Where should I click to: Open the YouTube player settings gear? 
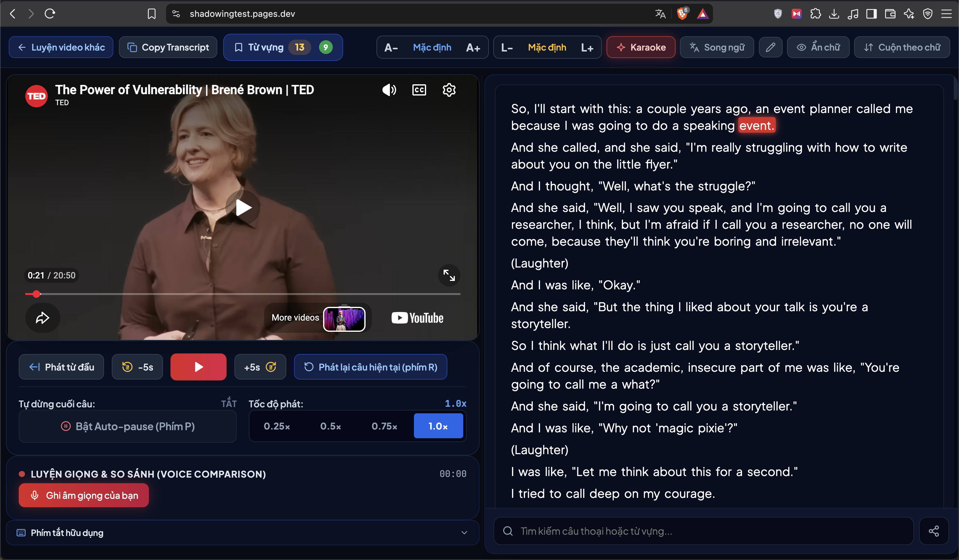[449, 90]
